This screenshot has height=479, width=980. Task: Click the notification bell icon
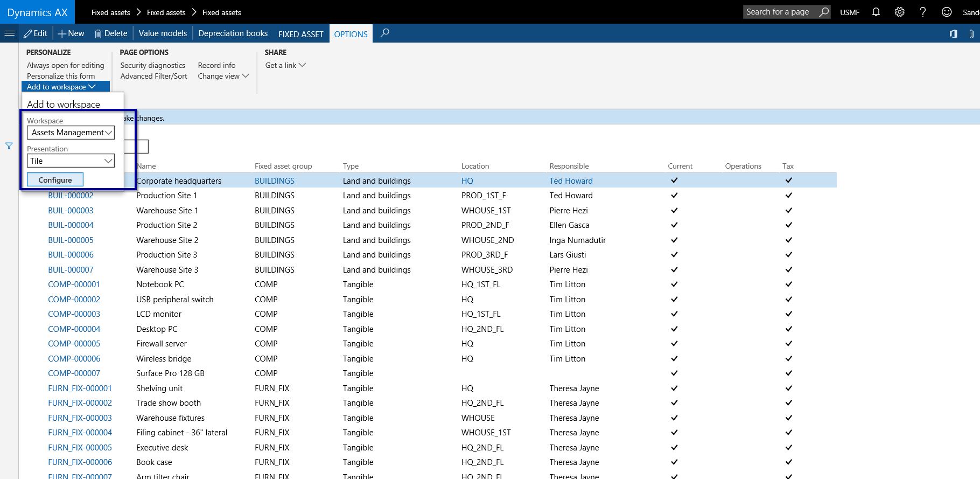[876, 12]
